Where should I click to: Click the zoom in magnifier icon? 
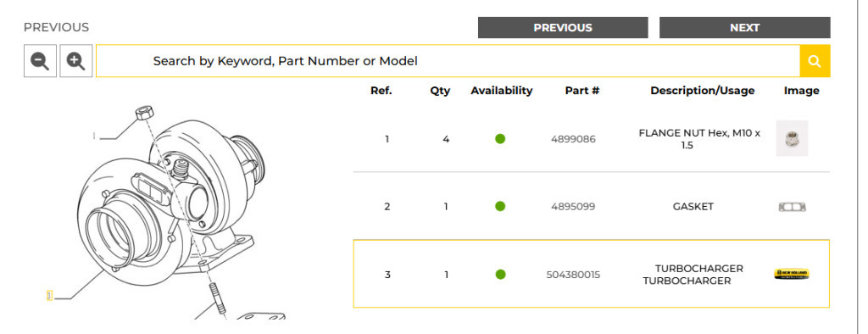[x=75, y=61]
